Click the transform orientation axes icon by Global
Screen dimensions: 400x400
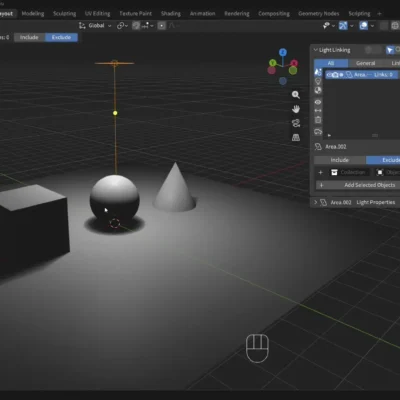click(82, 26)
